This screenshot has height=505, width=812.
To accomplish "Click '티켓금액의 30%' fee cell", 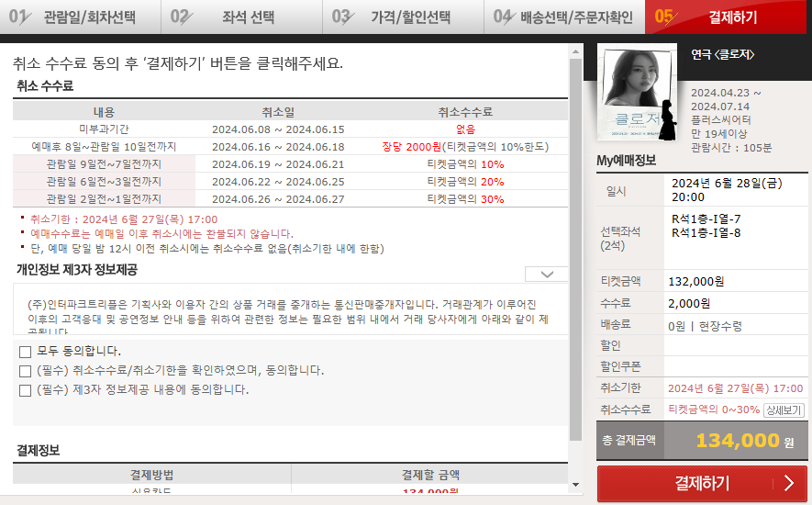I will click(465, 199).
